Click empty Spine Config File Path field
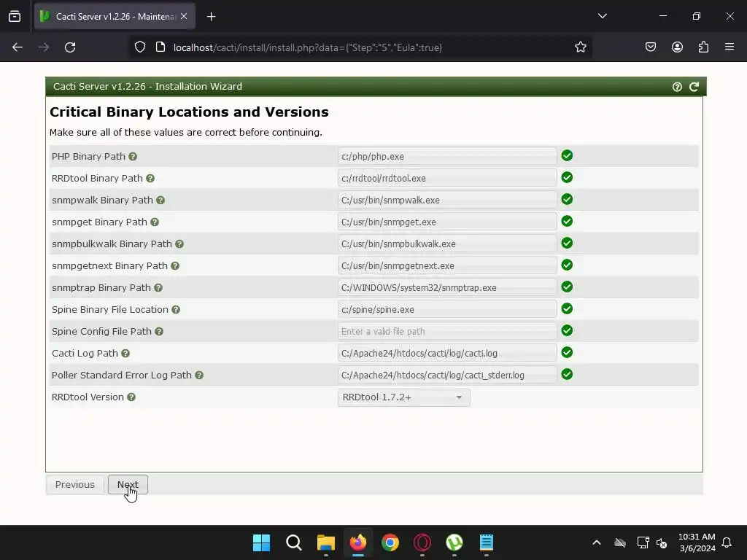The image size is (747, 560). tap(447, 332)
